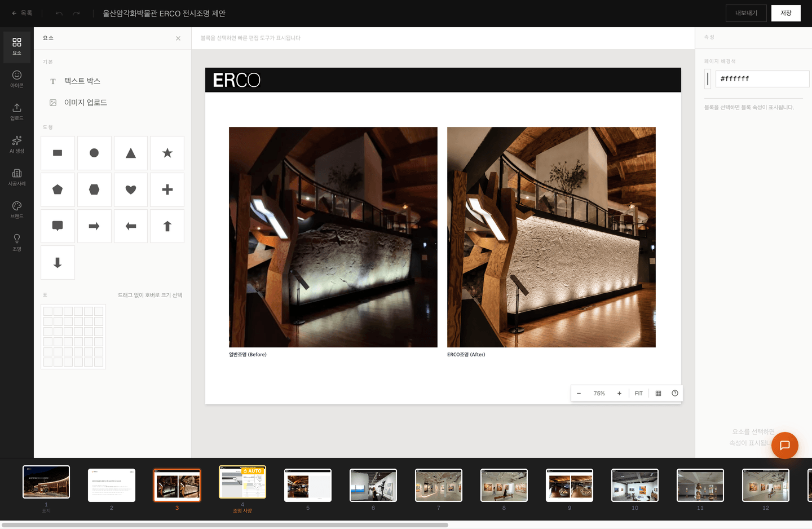Open the orange chat bubble button
Screen dimensions: 812x529
784,446
